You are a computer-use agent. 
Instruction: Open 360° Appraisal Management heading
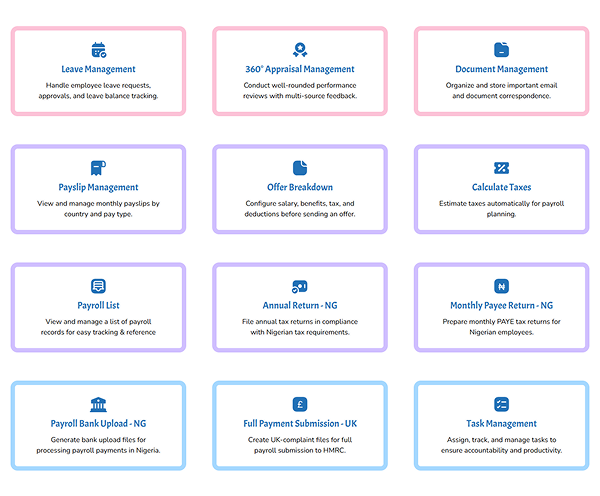[x=300, y=69]
